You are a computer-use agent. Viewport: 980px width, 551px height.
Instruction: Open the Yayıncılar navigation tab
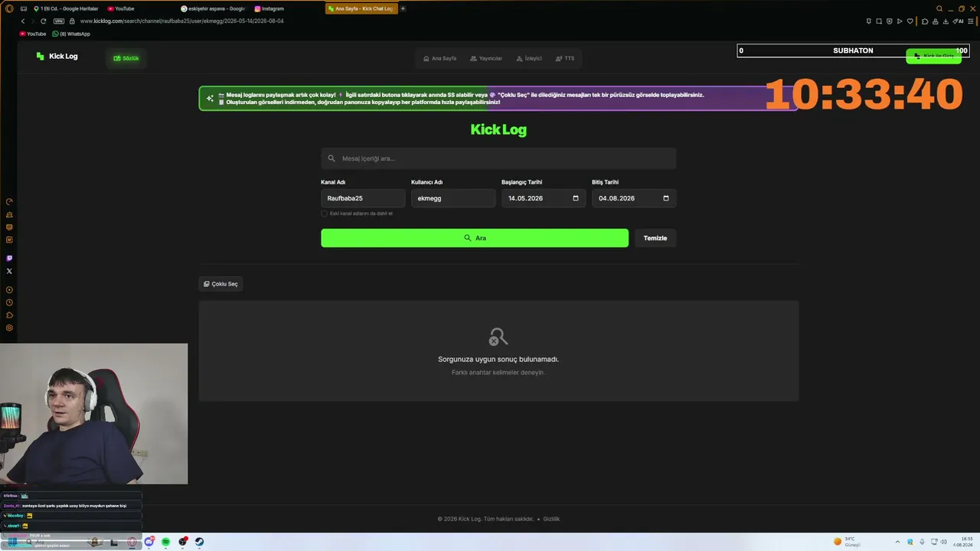486,58
